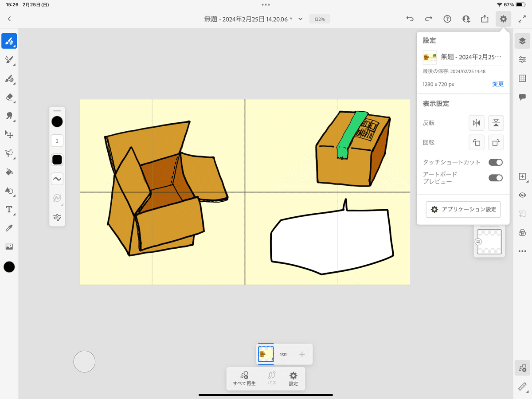
Task: Enter full screen mode
Action: [522, 19]
